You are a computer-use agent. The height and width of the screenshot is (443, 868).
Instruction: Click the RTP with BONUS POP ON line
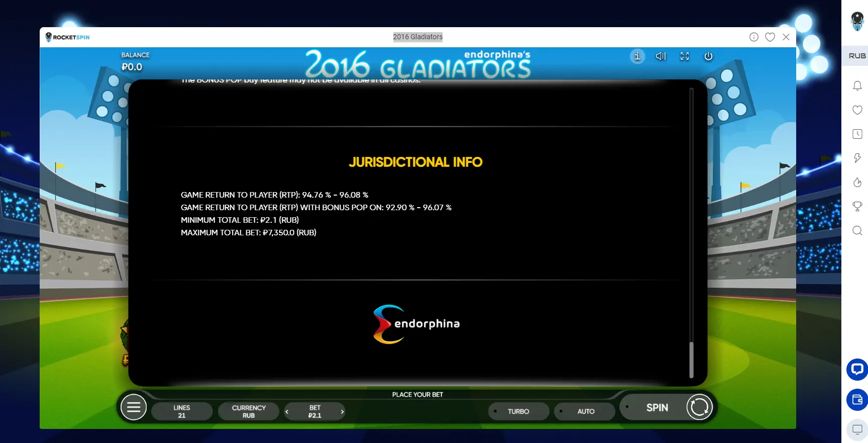tap(316, 207)
